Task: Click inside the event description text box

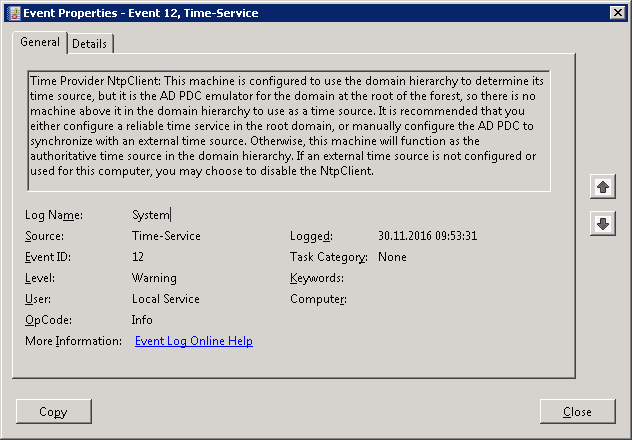Action: 288,130
